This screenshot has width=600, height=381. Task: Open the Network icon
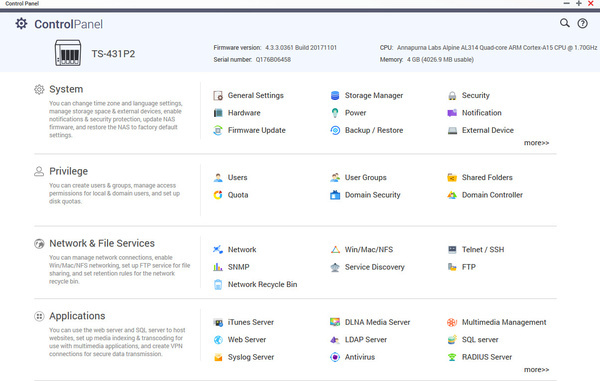coord(218,250)
